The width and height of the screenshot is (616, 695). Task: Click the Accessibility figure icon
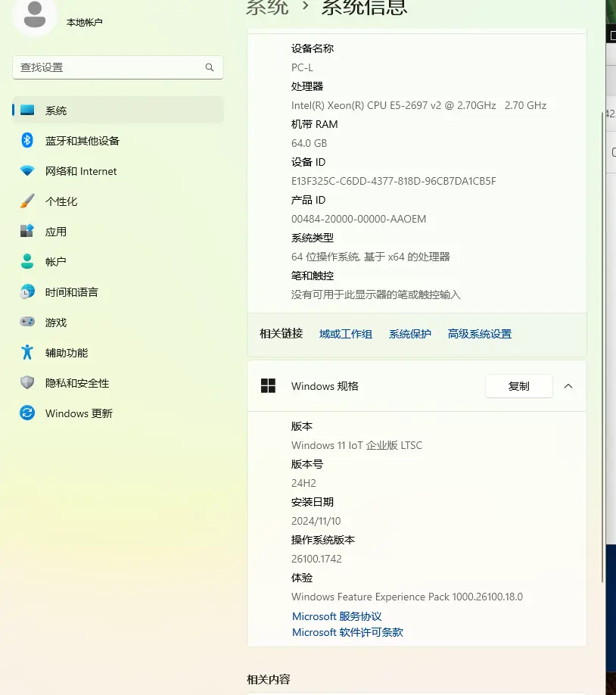tap(27, 352)
